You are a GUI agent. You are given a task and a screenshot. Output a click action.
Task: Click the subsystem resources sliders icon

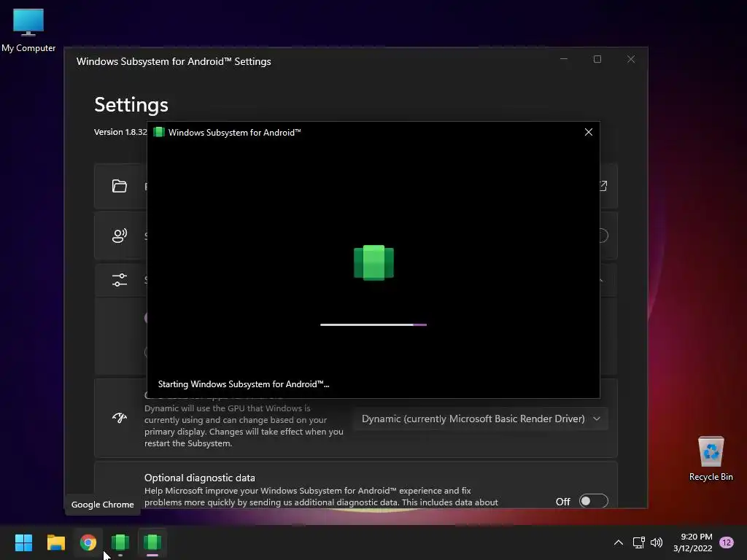point(120,280)
